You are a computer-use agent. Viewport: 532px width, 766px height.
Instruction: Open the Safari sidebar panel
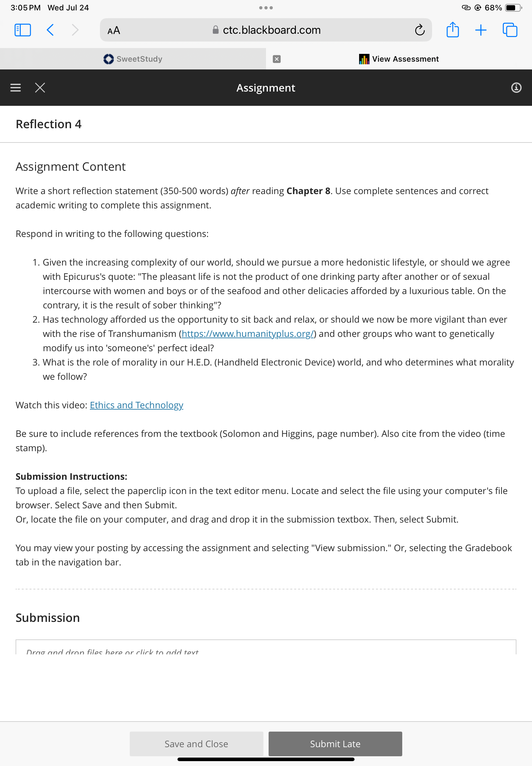point(23,30)
